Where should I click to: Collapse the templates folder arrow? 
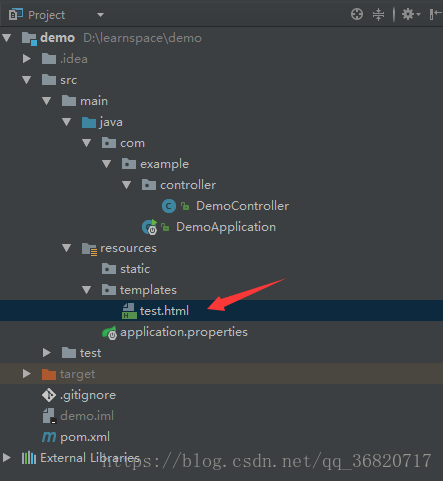click(x=87, y=290)
